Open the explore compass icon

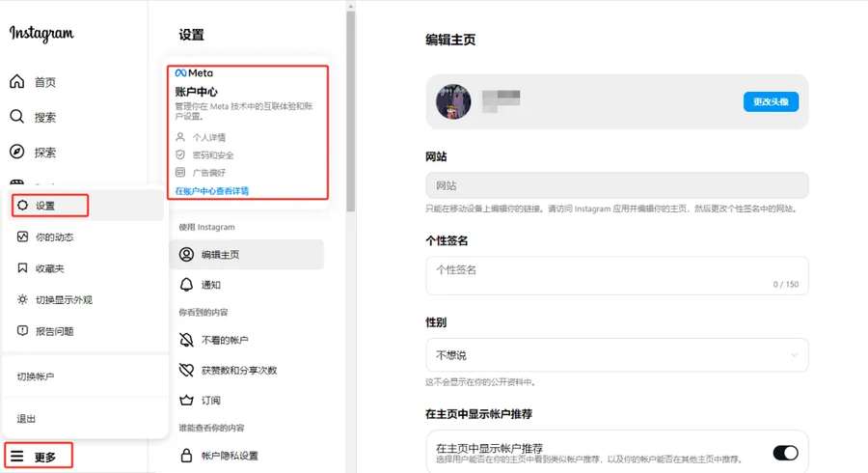pos(17,152)
